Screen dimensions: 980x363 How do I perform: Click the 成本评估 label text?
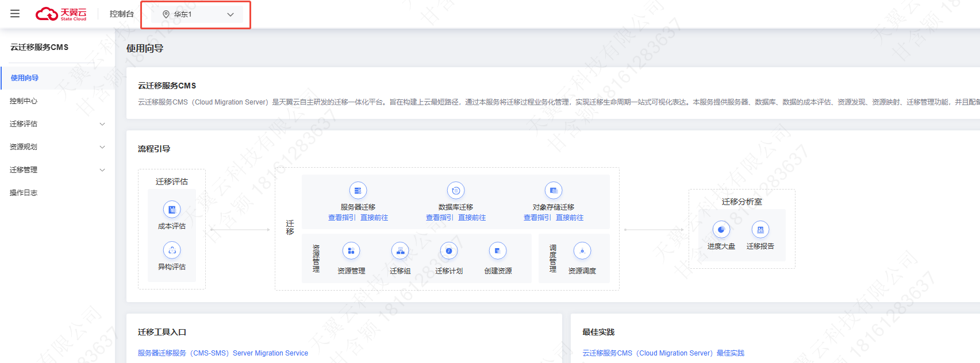172,226
